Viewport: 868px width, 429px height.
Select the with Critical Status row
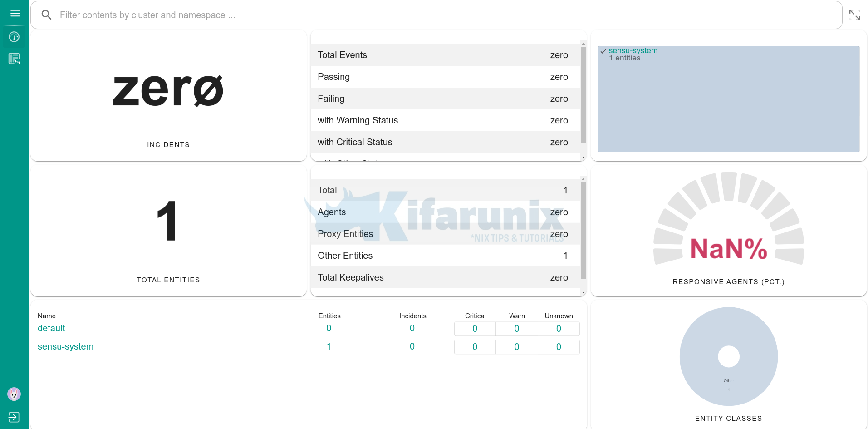point(445,142)
